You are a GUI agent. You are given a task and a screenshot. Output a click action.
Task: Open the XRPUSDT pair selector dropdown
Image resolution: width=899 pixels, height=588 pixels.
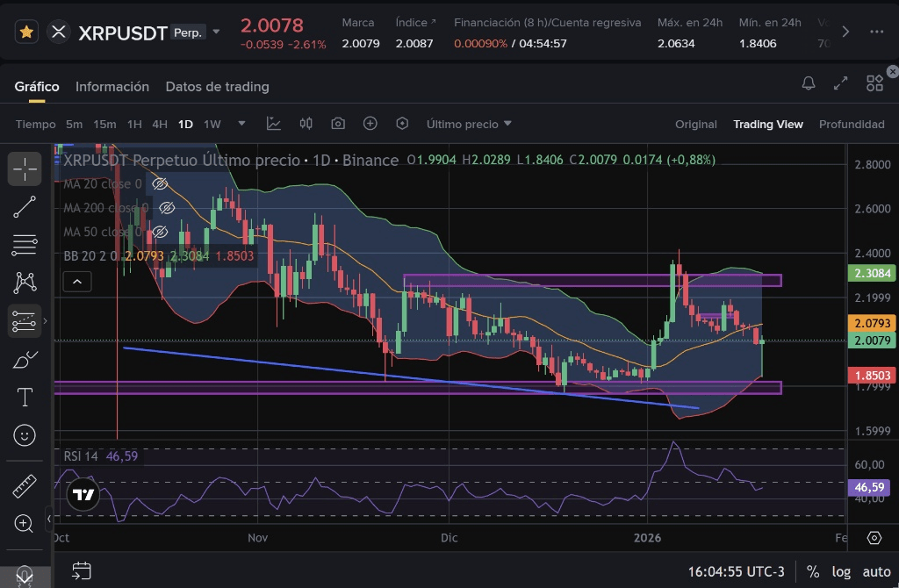216,32
